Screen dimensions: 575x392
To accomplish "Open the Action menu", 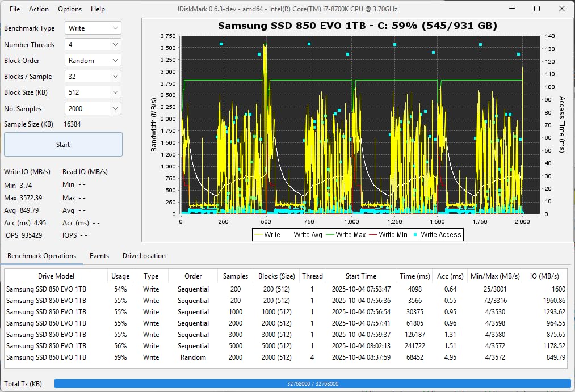I will coord(39,9).
